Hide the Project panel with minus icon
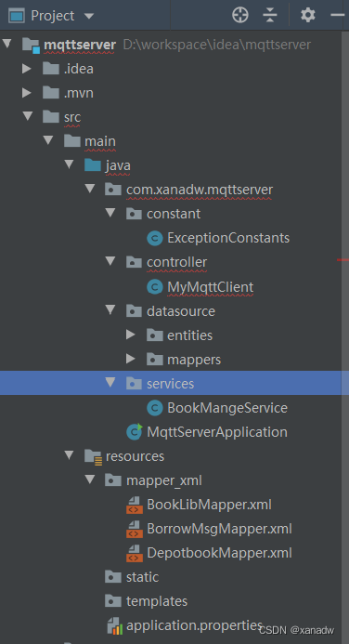 (x=338, y=15)
